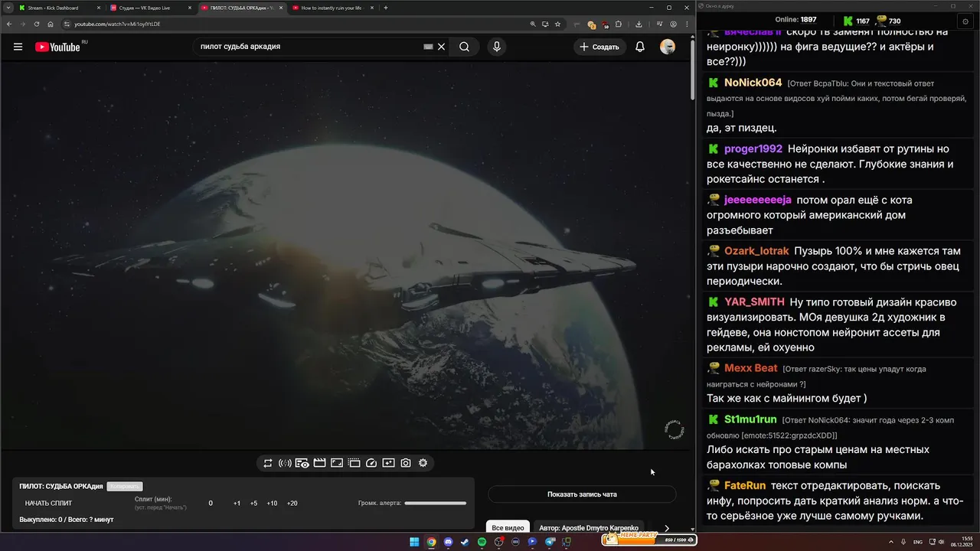
Task: Start voice search with microphone
Action: coord(497,47)
